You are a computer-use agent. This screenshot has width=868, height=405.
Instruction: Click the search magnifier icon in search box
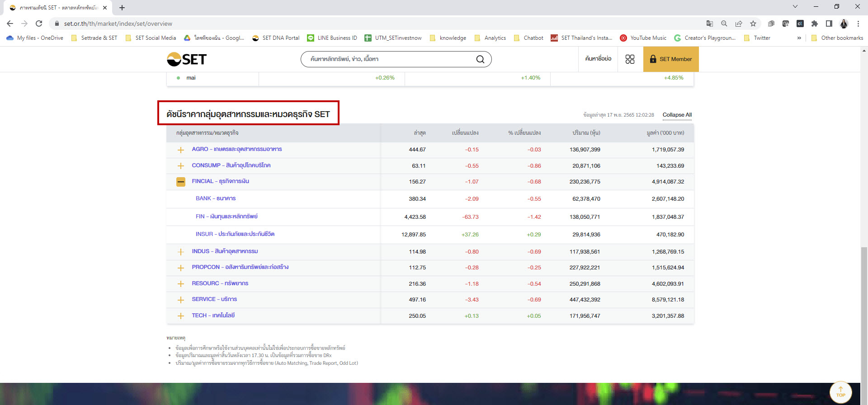[x=480, y=59]
